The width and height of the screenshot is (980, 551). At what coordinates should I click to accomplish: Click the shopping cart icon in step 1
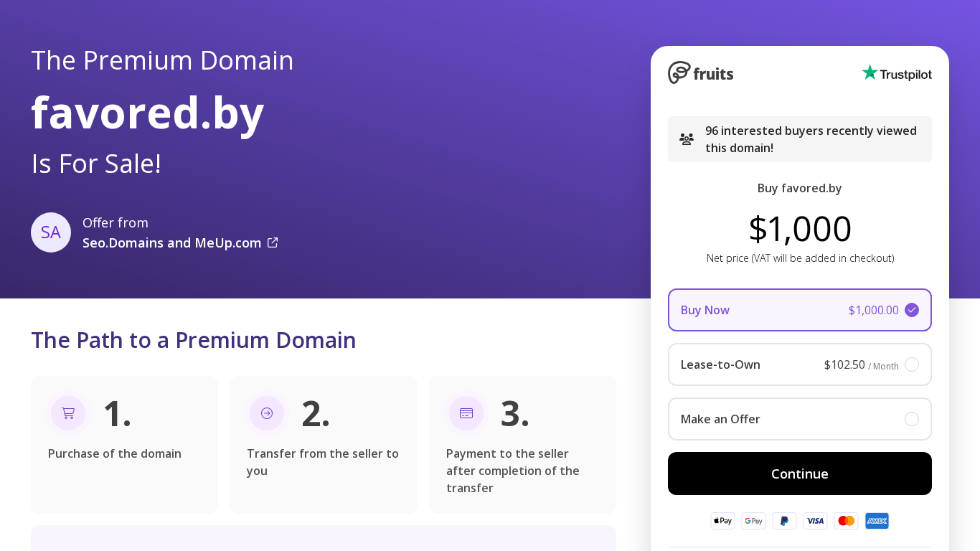(x=68, y=413)
